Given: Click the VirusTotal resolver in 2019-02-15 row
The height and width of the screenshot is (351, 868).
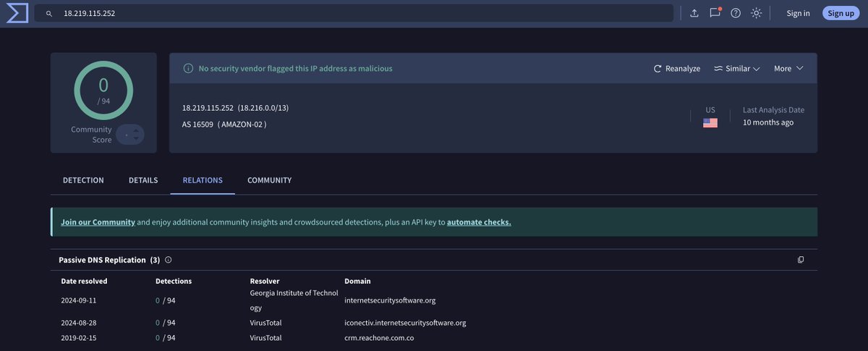Looking at the screenshot, I should tap(266, 337).
